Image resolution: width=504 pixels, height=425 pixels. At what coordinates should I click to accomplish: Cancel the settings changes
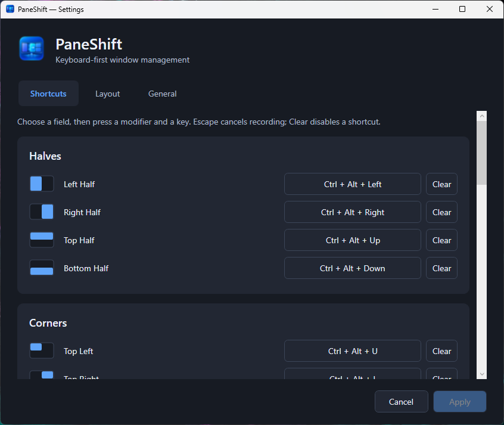[401, 402]
